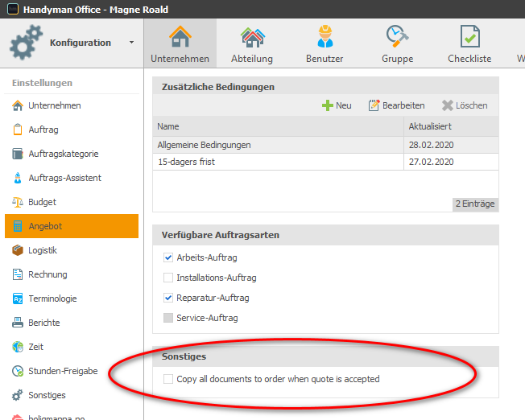Open the Checkliste document icon
Viewport: 525px width, 420px height.
pos(469,37)
